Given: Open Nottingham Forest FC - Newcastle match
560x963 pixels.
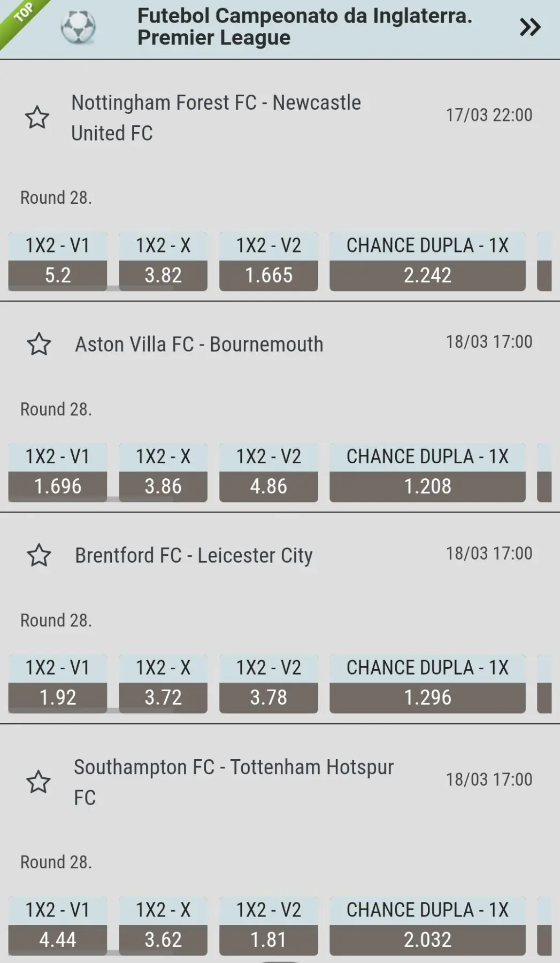Looking at the screenshot, I should point(216,118).
